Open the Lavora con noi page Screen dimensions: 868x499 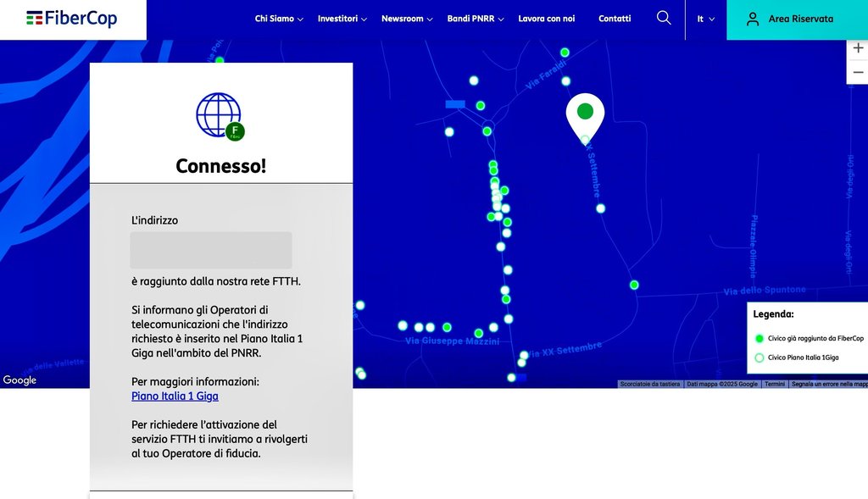coord(547,19)
